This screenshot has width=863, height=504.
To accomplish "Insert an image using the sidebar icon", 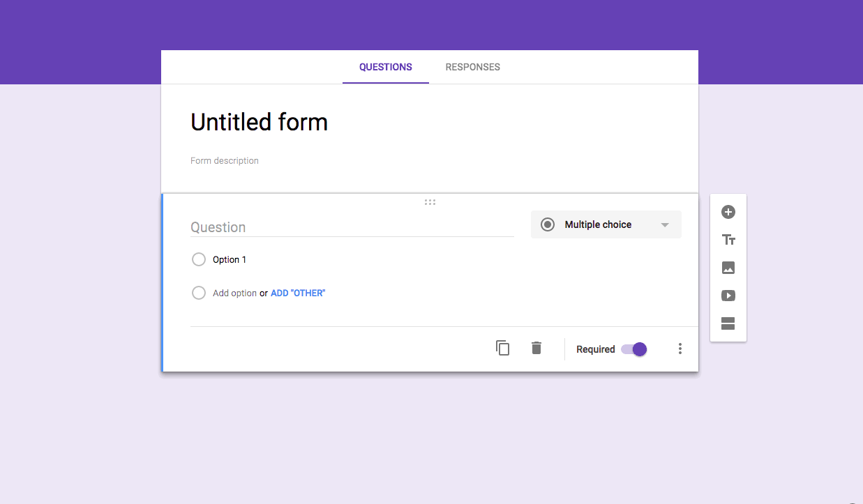I will pyautogui.click(x=728, y=268).
